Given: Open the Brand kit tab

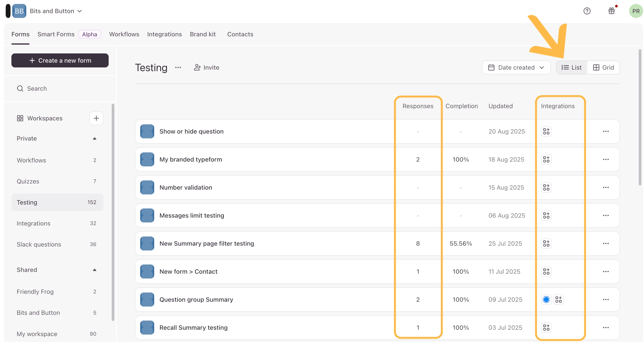Looking at the screenshot, I should (x=202, y=34).
